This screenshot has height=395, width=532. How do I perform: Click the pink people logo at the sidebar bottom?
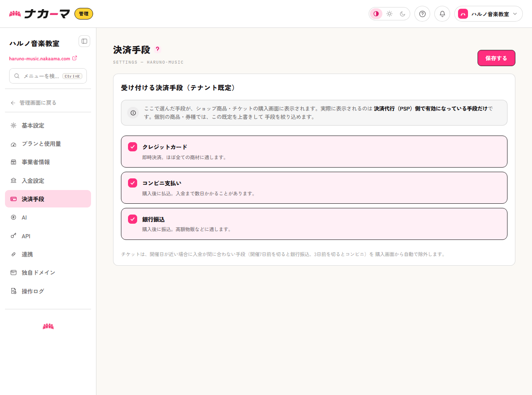click(48, 326)
